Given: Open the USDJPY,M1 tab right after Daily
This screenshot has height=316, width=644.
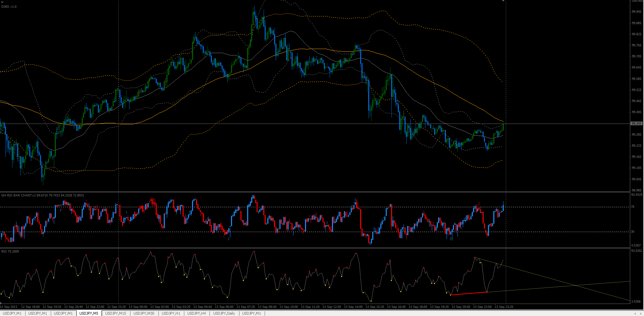Looking at the screenshot, I should [252, 313].
